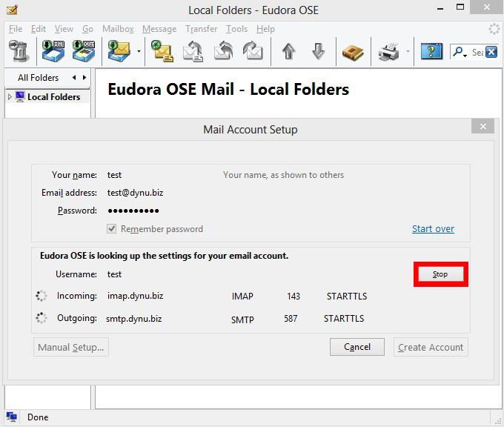Click the Start over link
504x427 pixels.
click(433, 228)
